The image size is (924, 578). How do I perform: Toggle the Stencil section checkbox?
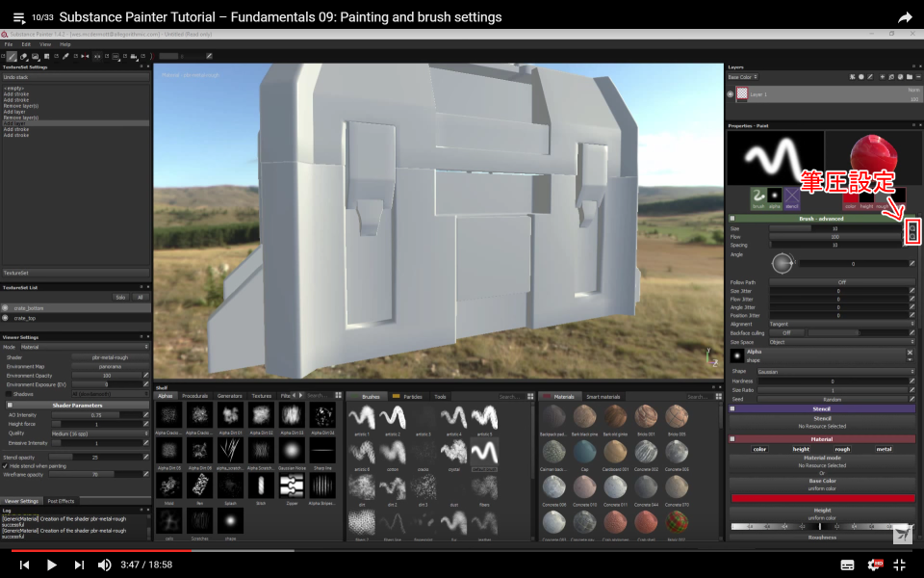point(732,408)
